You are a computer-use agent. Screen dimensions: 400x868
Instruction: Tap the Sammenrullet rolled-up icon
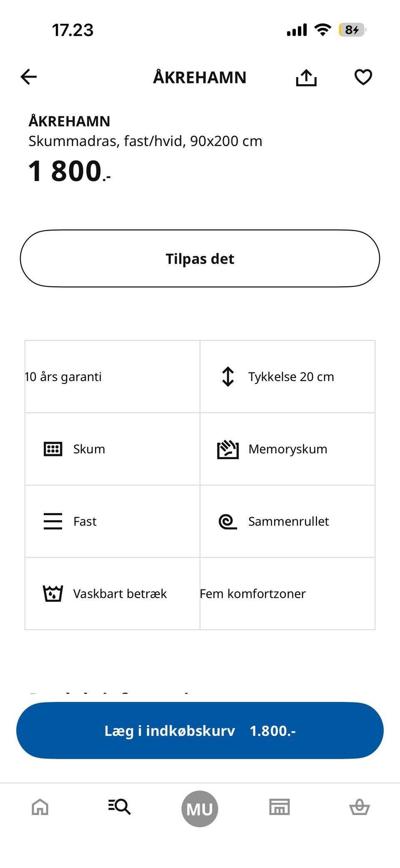pyautogui.click(x=228, y=521)
